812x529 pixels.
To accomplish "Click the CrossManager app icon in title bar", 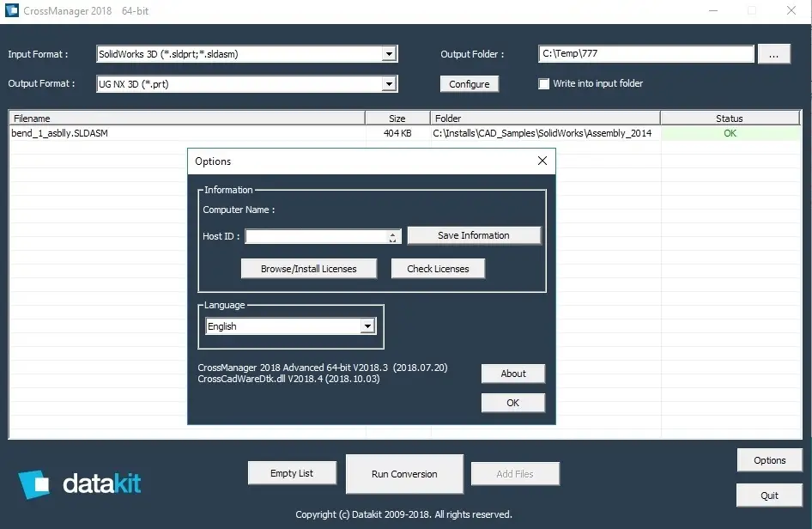I will point(11,10).
